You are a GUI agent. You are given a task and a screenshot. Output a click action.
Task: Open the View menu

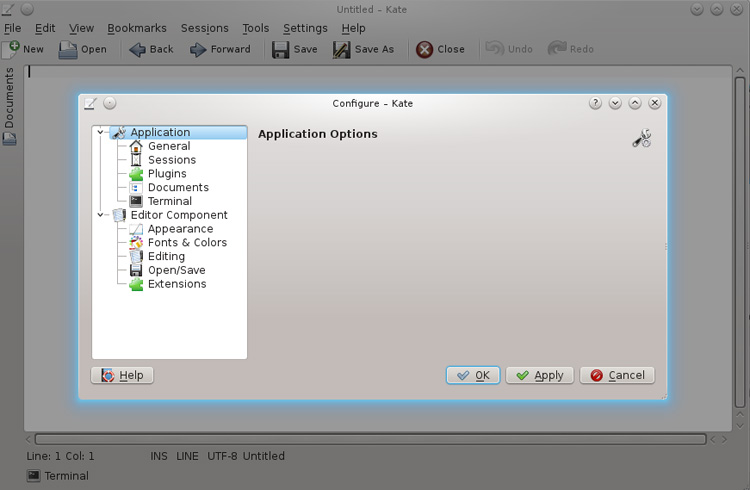[x=81, y=28]
